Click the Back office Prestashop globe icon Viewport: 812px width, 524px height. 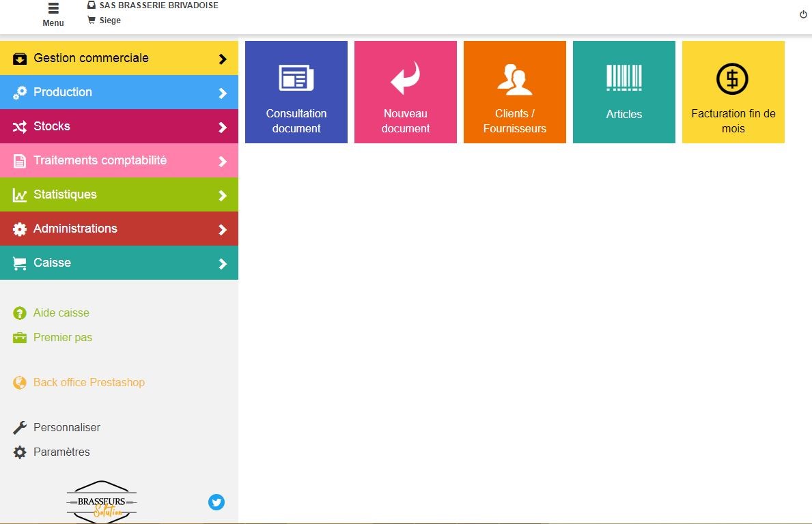coord(20,383)
